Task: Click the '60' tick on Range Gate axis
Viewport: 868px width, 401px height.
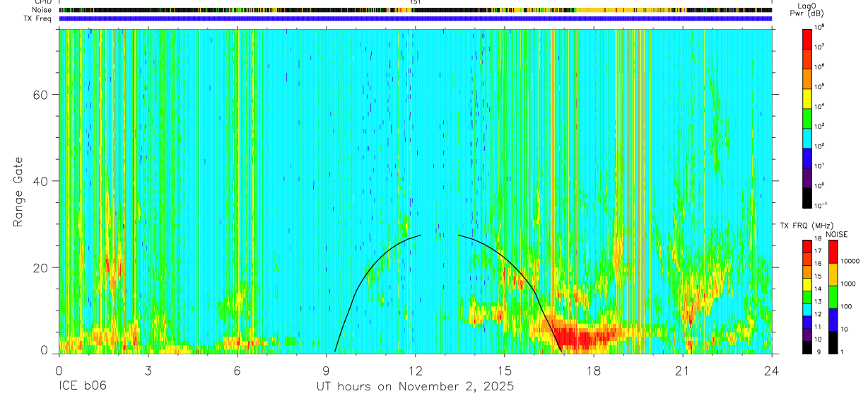Action: pos(41,95)
